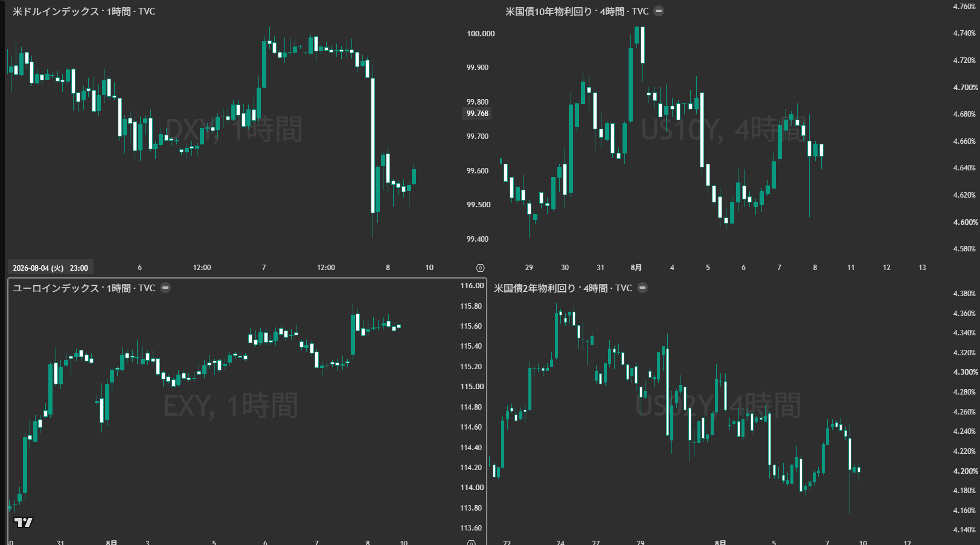
Task: Click the 100.000 level on dollar index scale
Action: coord(481,33)
